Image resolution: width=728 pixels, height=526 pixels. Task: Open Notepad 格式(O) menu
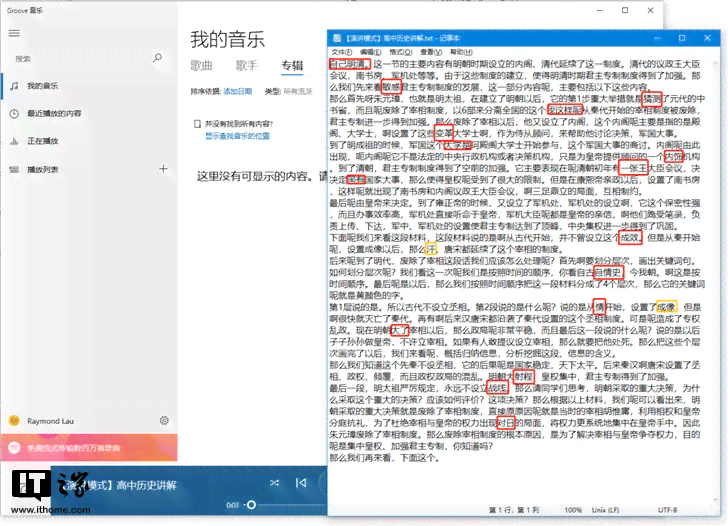click(401, 52)
